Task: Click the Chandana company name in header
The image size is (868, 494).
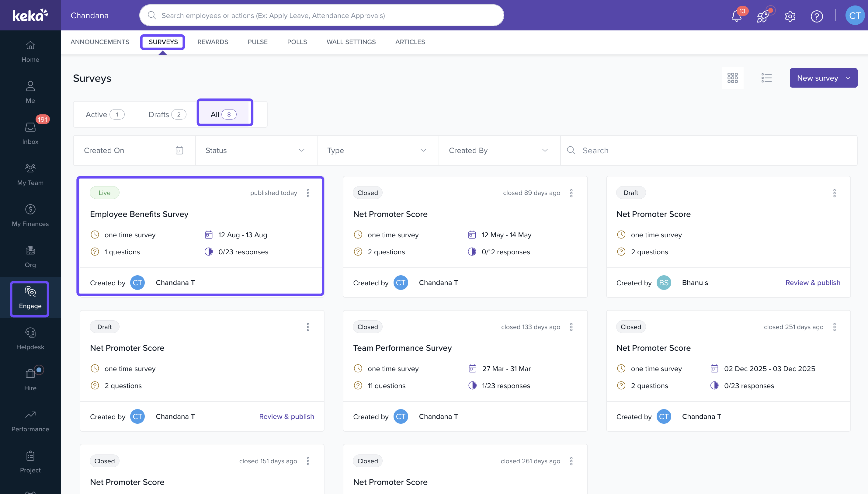Action: 89,15
